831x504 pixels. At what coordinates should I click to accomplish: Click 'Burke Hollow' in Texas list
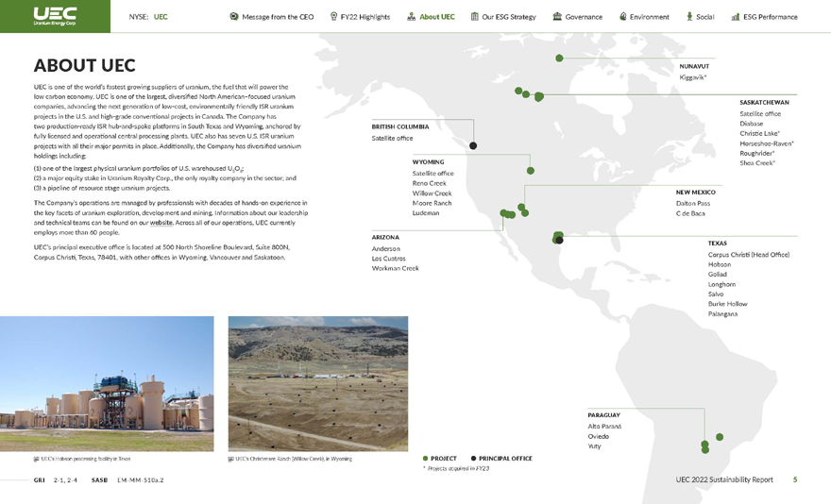click(728, 304)
